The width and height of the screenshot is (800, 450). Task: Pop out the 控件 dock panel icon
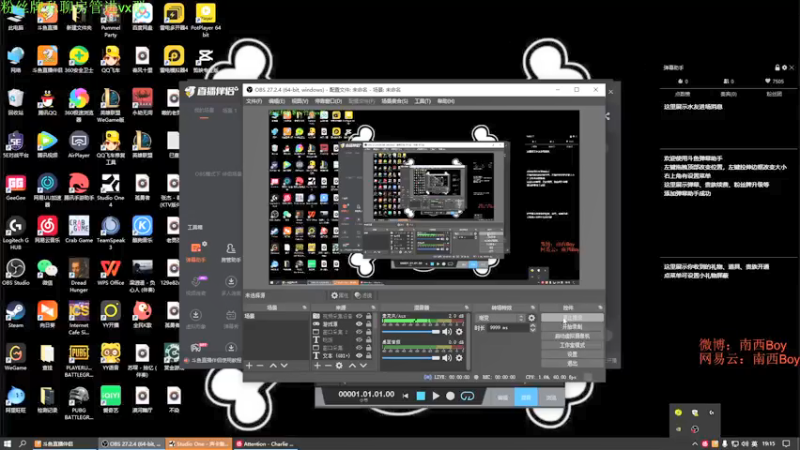tap(600, 308)
